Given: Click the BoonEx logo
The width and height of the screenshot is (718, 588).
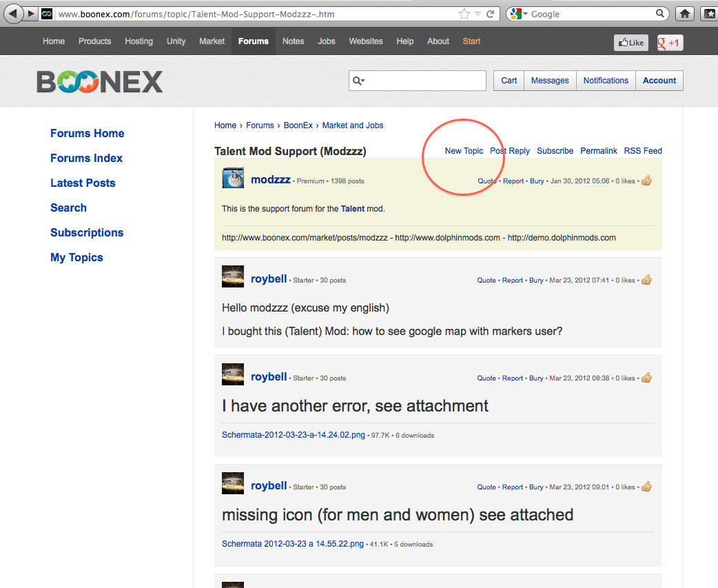Looking at the screenshot, I should tap(100, 81).
